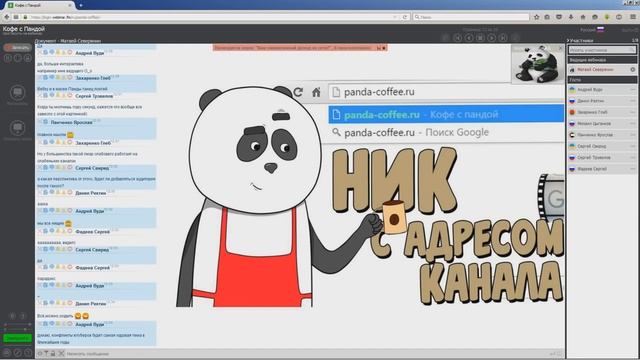Viewport: 640px width, 360px height.
Task: Select the Кофе с Пандой browser tab
Action: (40, 5)
